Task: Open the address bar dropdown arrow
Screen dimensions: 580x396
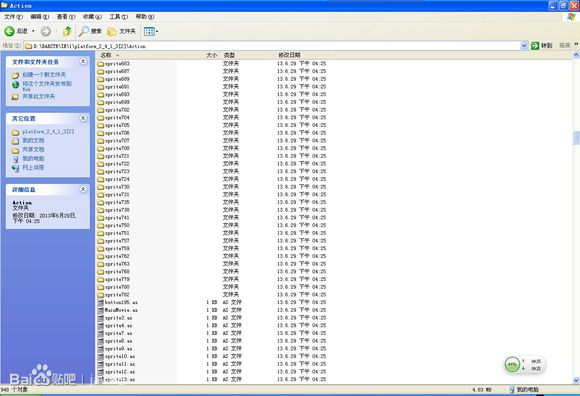Action: (x=524, y=46)
